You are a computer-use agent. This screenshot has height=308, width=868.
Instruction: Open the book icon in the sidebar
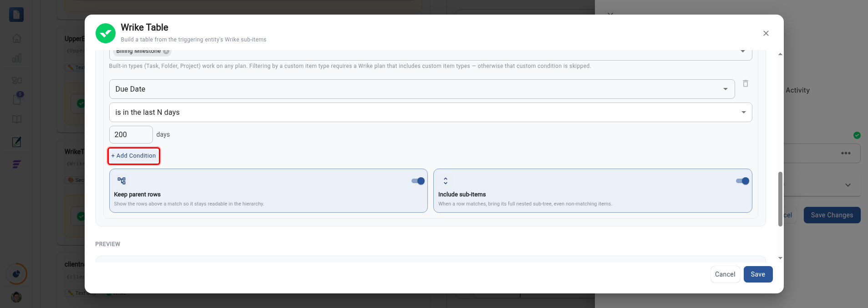[17, 119]
